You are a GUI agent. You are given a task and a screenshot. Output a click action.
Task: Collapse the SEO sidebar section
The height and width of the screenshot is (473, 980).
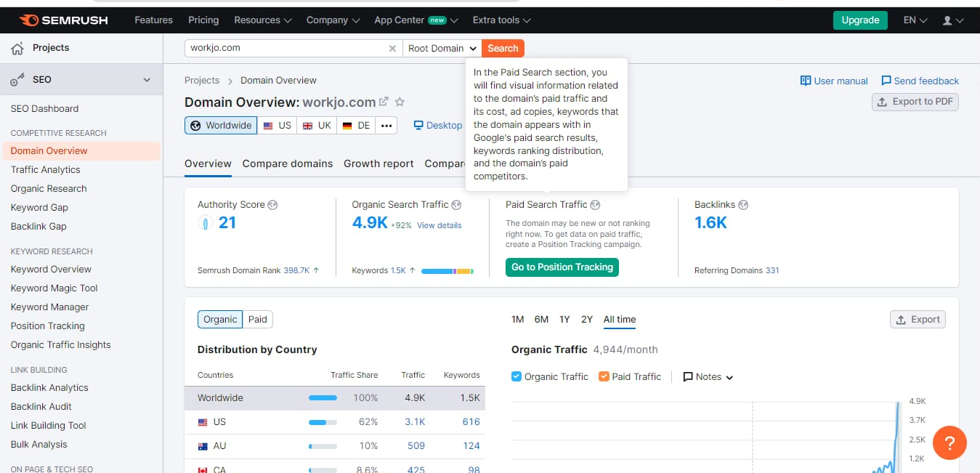146,80
